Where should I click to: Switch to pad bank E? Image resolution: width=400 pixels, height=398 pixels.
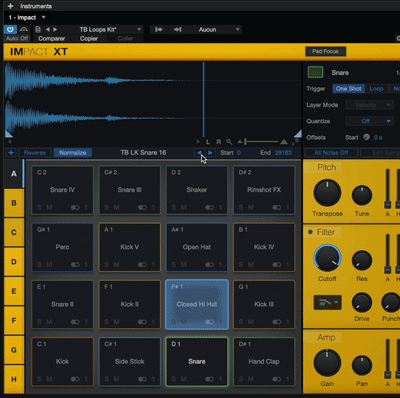[x=14, y=291]
